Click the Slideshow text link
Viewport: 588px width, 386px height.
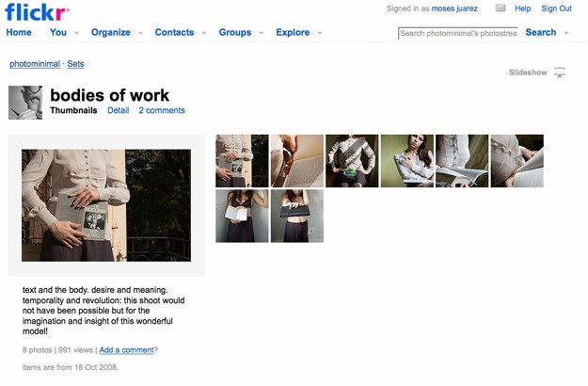(x=528, y=72)
